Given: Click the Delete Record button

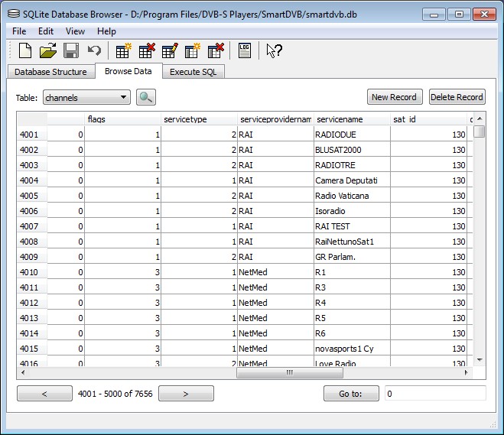Looking at the screenshot, I should point(457,97).
